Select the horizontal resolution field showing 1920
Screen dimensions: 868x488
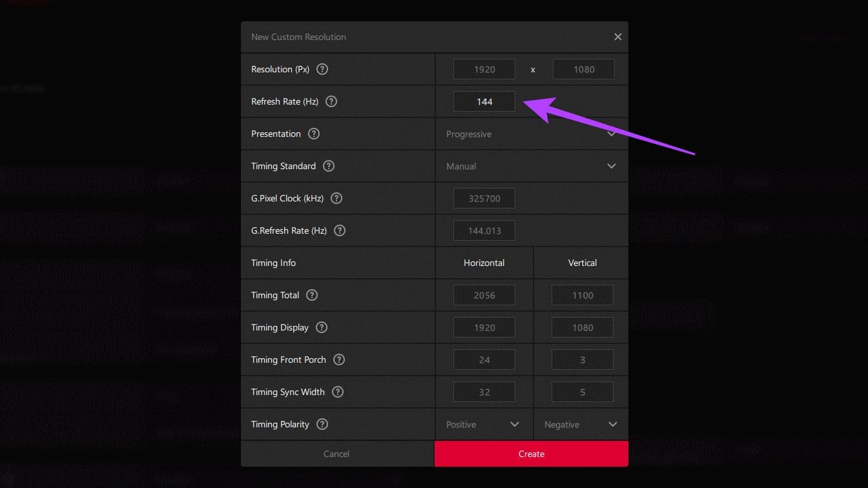pyautogui.click(x=484, y=69)
